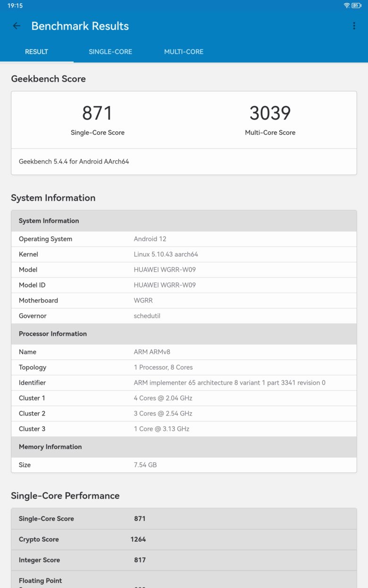368x588 pixels.
Task: Open the three-dot overflow menu
Action: coord(354,26)
